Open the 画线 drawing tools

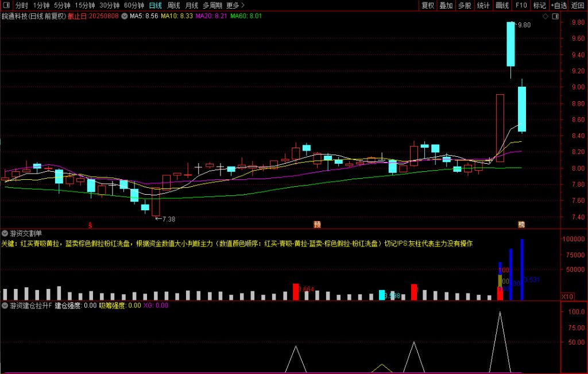tap(502, 5)
